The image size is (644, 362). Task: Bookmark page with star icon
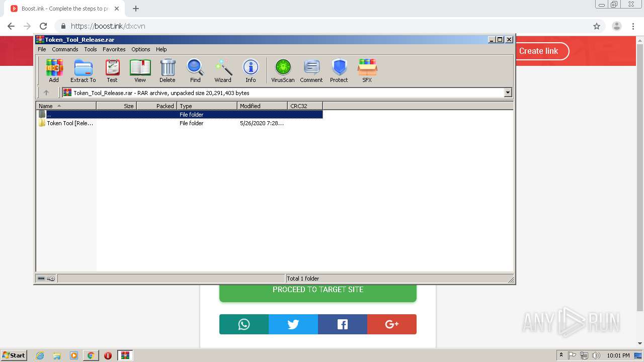(597, 26)
